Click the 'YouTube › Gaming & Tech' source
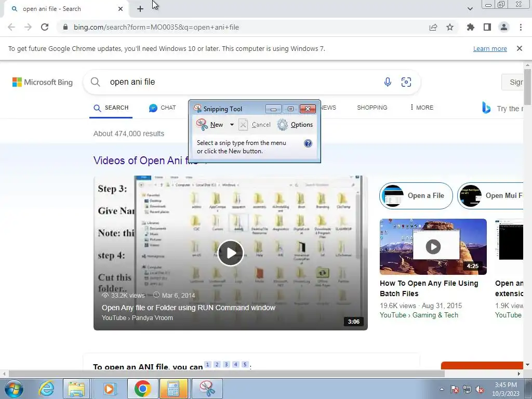The width and height of the screenshot is (532, 399). point(419,315)
